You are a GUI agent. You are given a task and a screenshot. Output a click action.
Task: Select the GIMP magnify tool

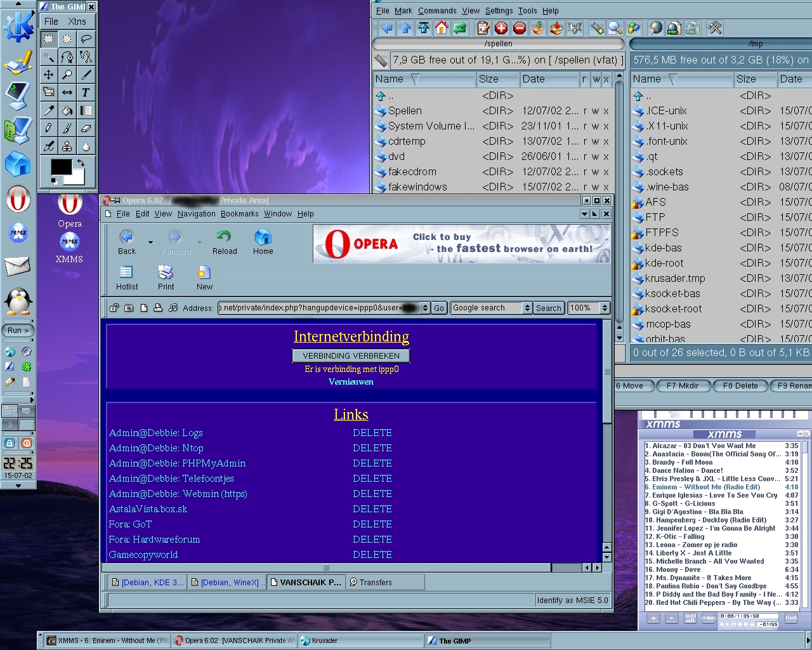coord(67,74)
